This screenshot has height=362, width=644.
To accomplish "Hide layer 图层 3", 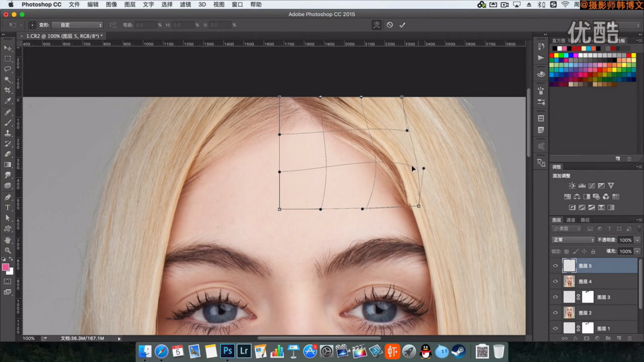I will [555, 297].
